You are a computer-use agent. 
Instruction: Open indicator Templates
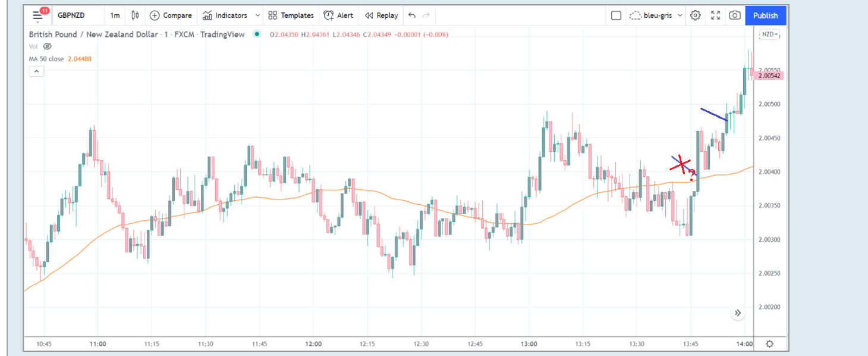[291, 15]
